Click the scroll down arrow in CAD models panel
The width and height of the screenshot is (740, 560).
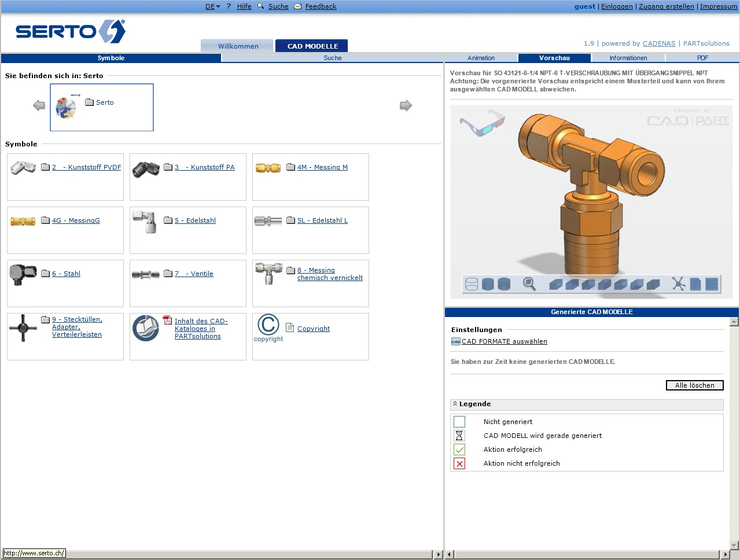(x=734, y=545)
